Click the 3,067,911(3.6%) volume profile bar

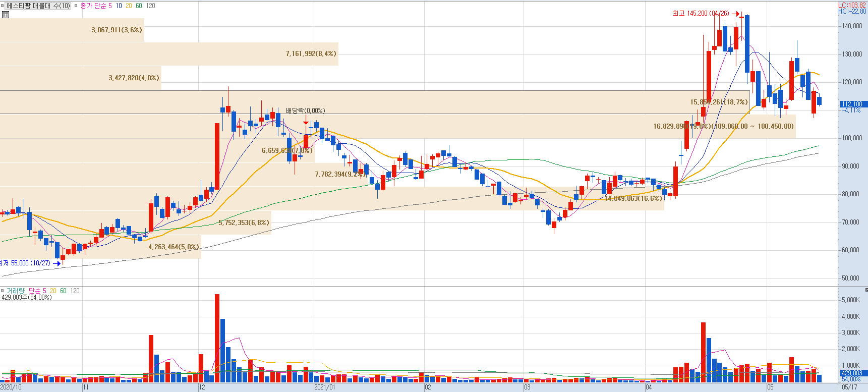[72, 30]
